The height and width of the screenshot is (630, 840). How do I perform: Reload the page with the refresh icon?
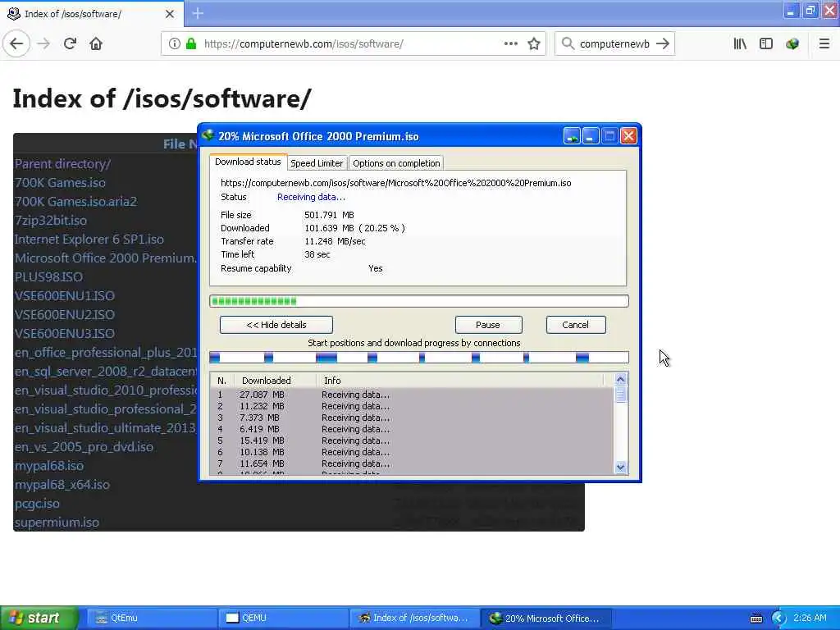click(70, 44)
